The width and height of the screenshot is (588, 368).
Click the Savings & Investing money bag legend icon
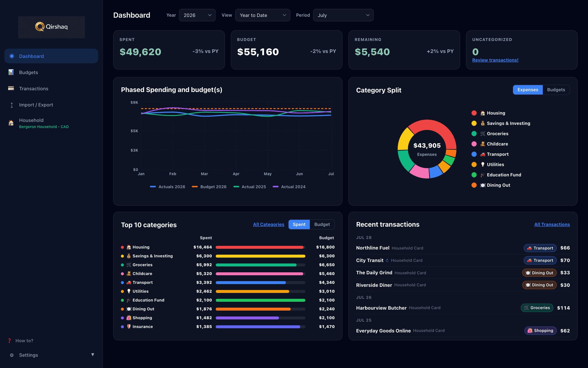483,123
